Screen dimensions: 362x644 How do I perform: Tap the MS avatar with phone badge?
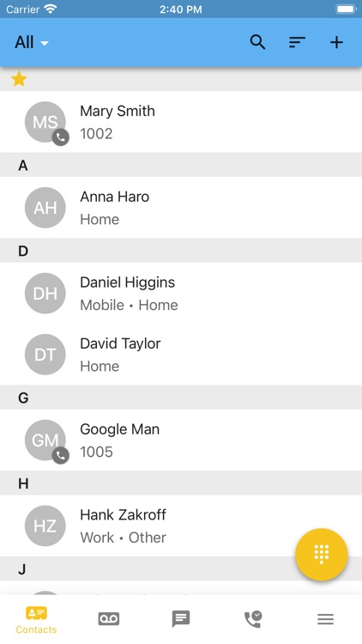click(x=46, y=123)
